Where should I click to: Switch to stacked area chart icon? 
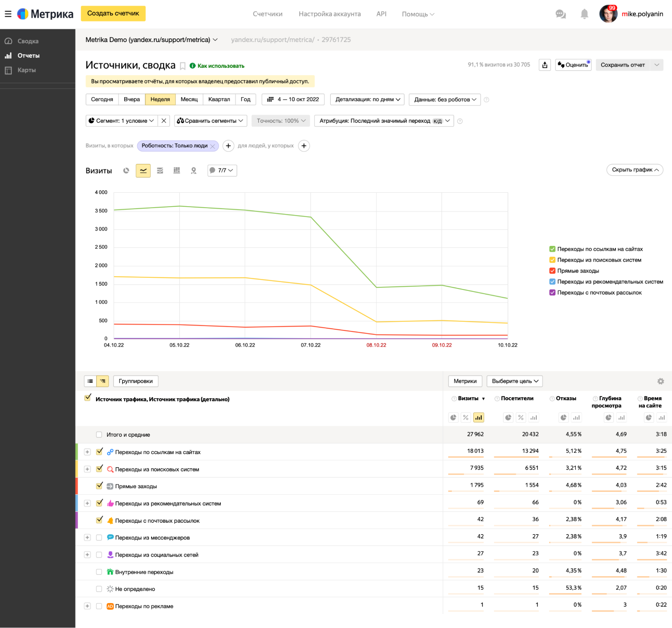point(160,171)
